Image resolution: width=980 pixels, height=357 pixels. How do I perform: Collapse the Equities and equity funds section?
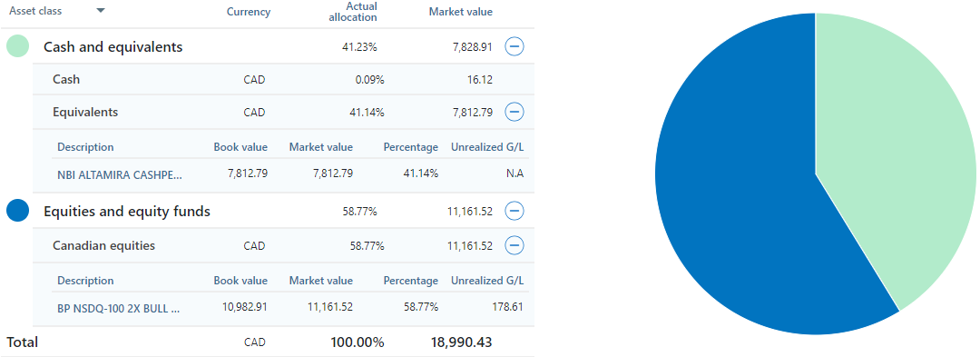pos(514,212)
